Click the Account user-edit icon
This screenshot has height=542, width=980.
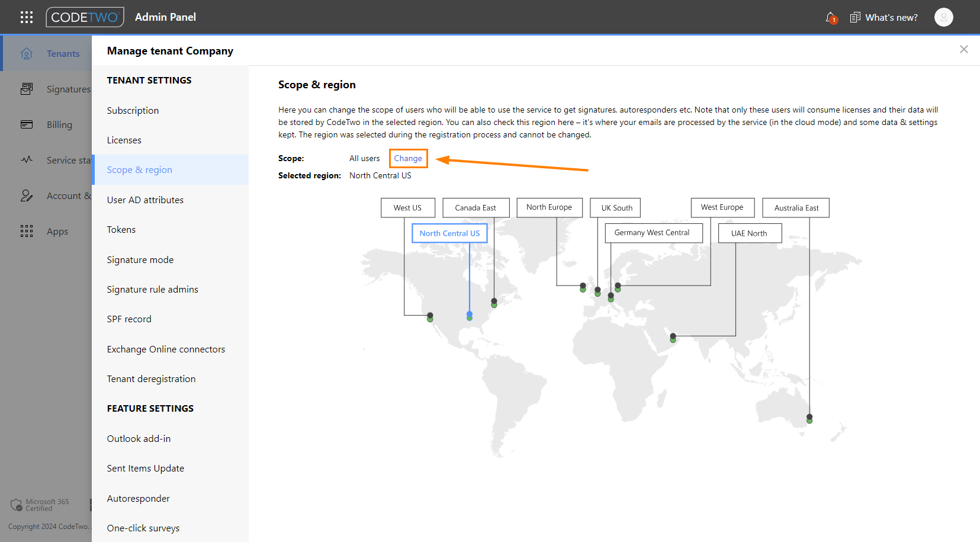(x=27, y=195)
